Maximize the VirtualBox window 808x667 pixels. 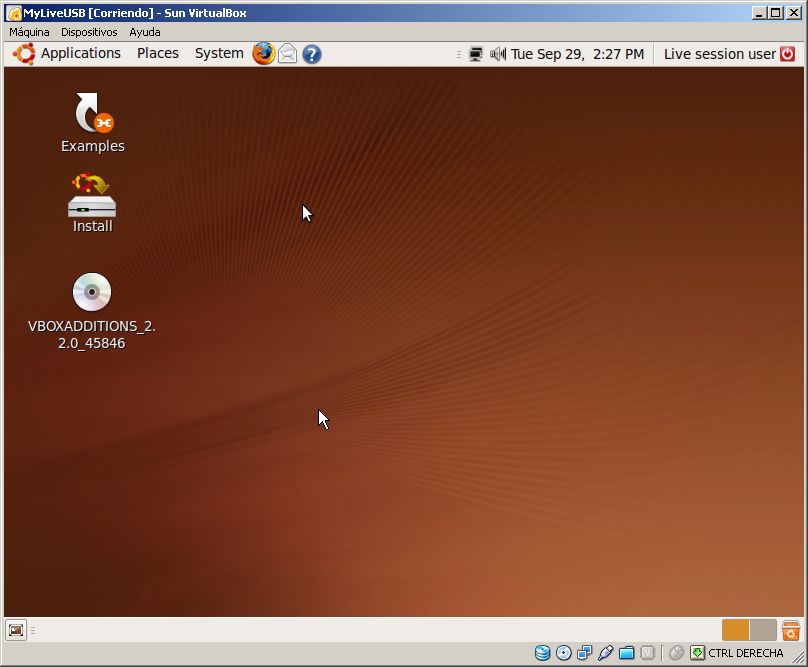(776, 13)
